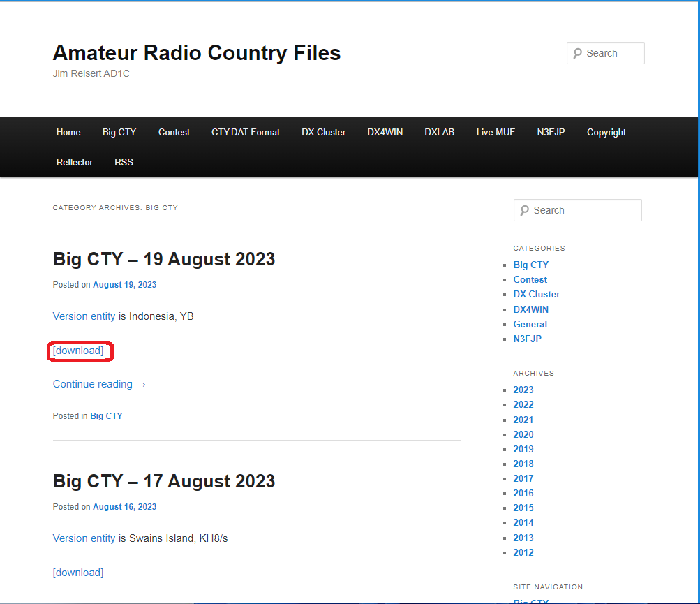Open the 2019 archive
700x604 pixels.
[523, 450]
